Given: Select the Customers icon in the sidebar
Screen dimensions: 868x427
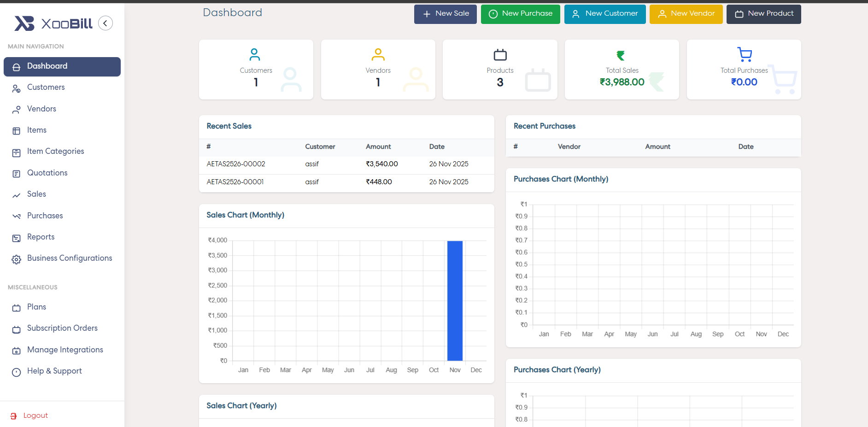Looking at the screenshot, I should pos(17,88).
